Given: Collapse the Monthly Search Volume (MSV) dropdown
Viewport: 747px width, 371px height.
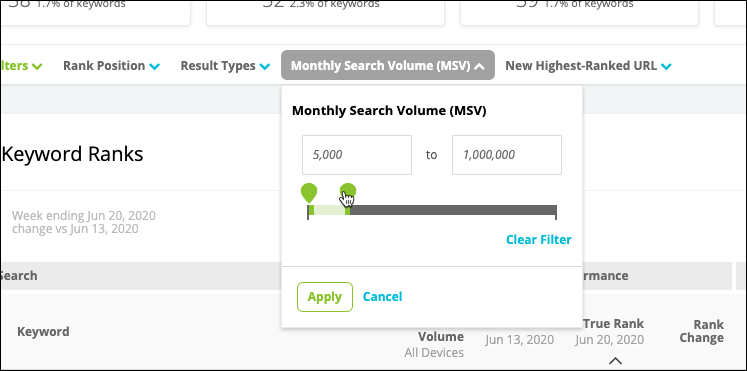Looking at the screenshot, I should click(x=388, y=65).
